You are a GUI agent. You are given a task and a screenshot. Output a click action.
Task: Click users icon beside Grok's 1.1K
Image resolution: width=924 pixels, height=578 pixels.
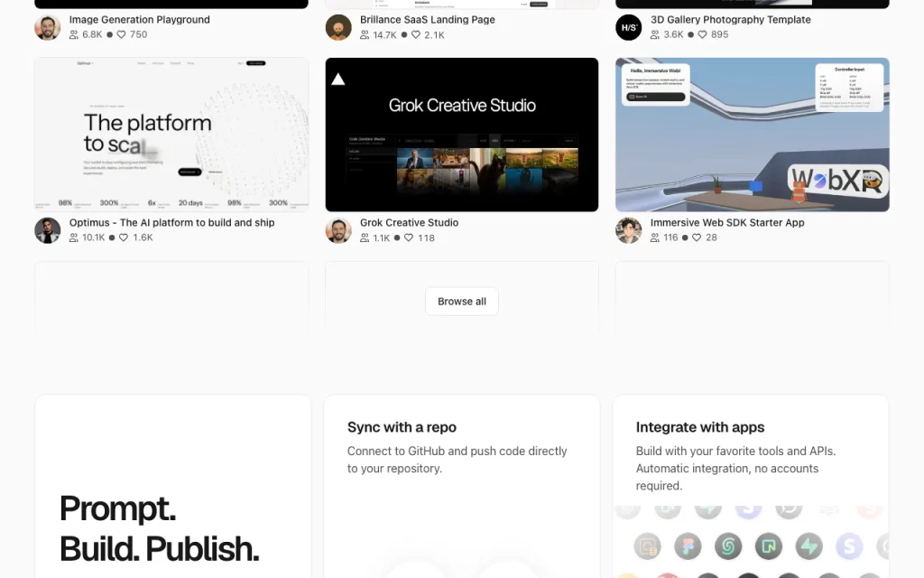point(365,238)
